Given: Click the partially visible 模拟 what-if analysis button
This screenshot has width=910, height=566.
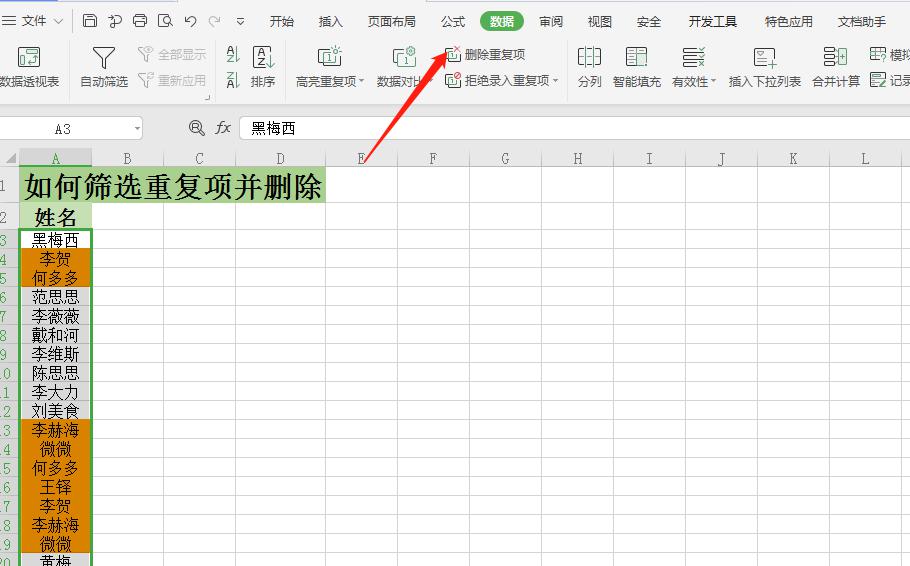Looking at the screenshot, I should point(889,55).
